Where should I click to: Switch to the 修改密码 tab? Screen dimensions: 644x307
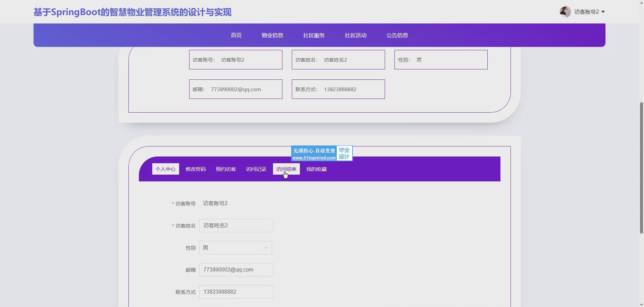pos(196,169)
